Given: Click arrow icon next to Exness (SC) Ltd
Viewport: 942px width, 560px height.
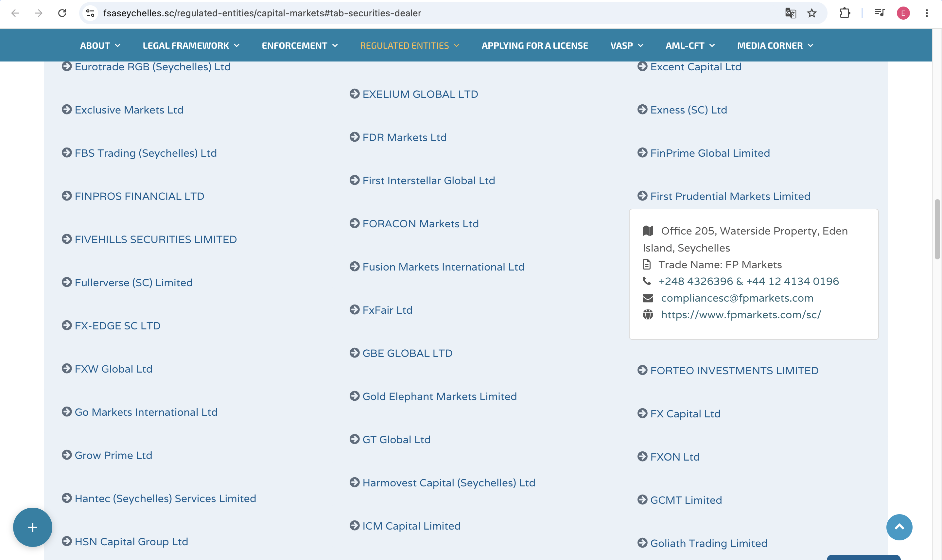Looking at the screenshot, I should coord(642,110).
